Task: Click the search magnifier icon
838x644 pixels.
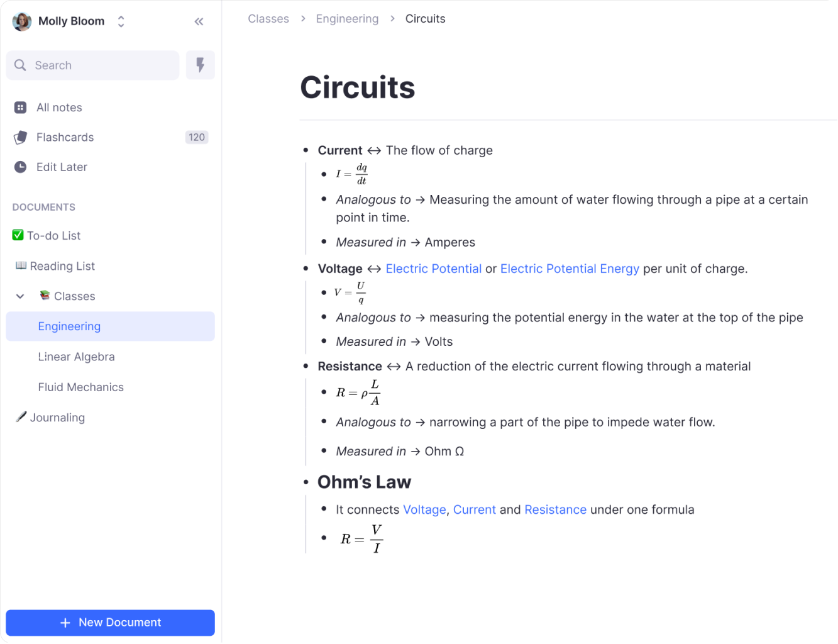Action: click(20, 65)
